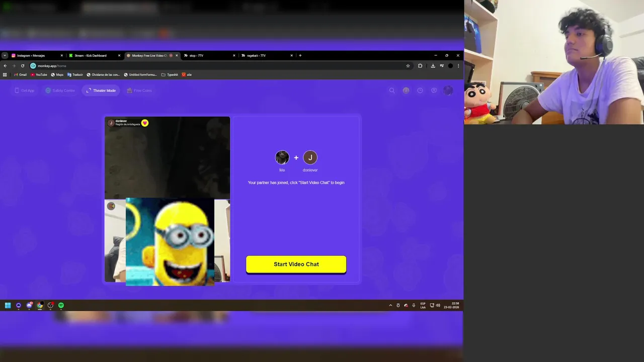This screenshot has height=362, width=644.
Task: Open OBS Studio from the taskbar
Action: 50,305
